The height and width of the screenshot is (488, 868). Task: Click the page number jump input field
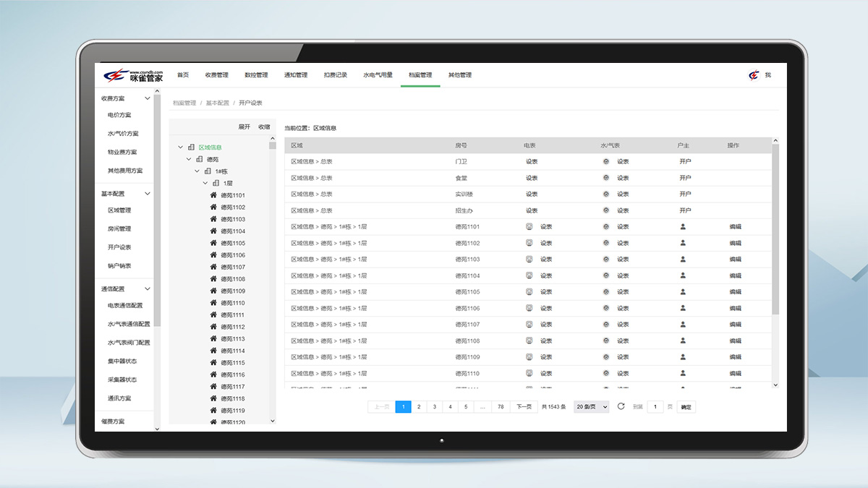pos(655,407)
